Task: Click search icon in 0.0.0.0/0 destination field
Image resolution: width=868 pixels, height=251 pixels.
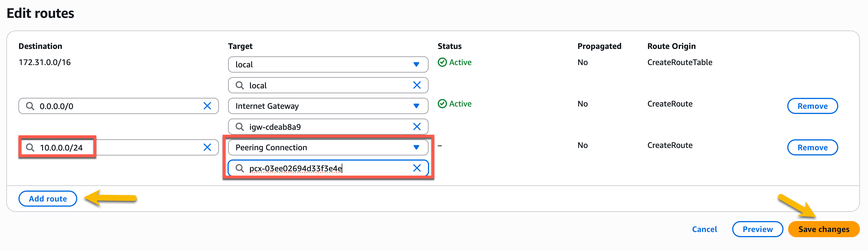Action: (30, 106)
